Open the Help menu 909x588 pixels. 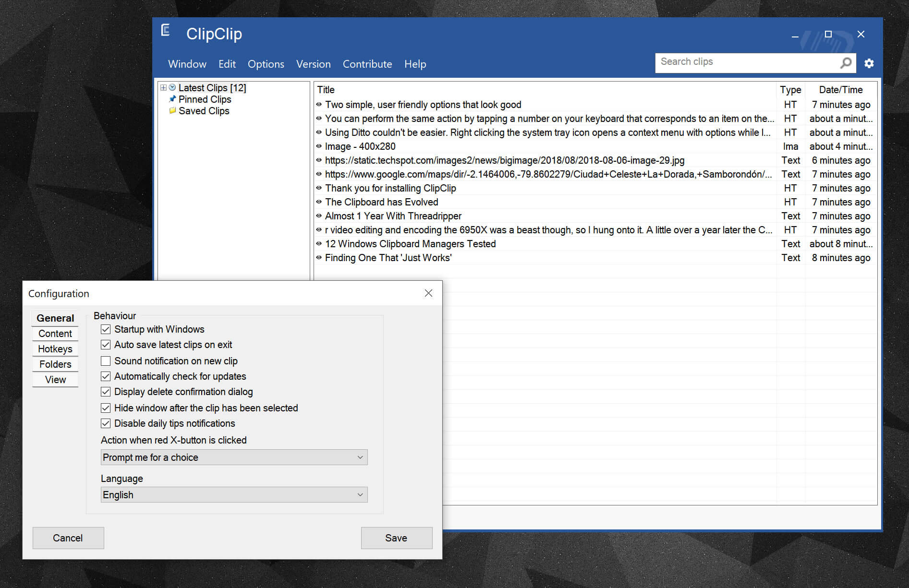tap(415, 64)
